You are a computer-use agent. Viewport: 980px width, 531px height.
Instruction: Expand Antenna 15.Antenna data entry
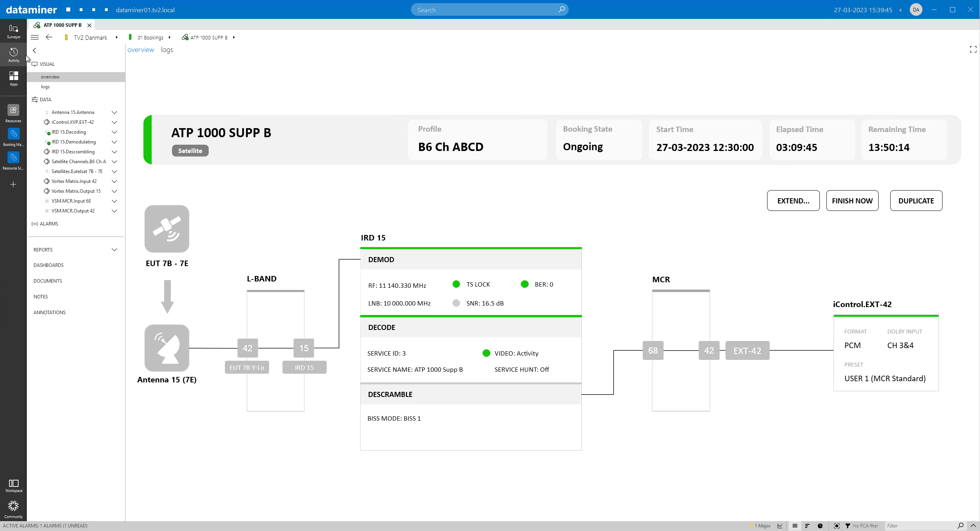pos(114,112)
